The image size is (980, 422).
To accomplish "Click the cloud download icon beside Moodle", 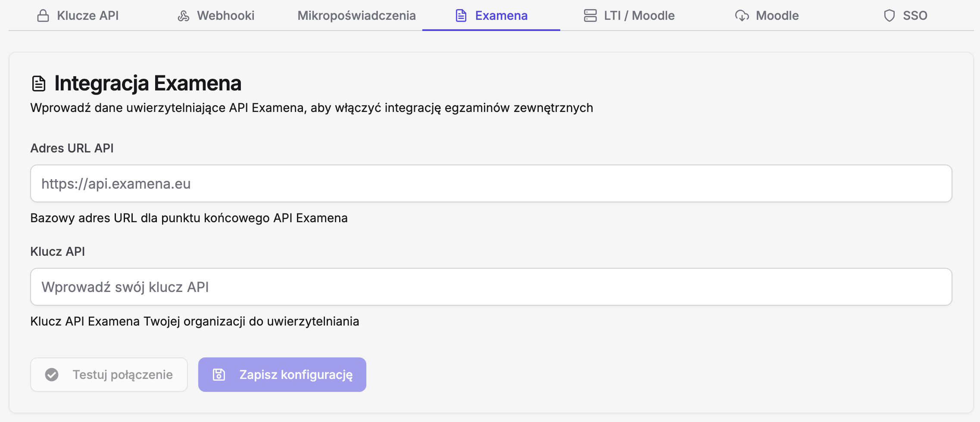I will [742, 16].
